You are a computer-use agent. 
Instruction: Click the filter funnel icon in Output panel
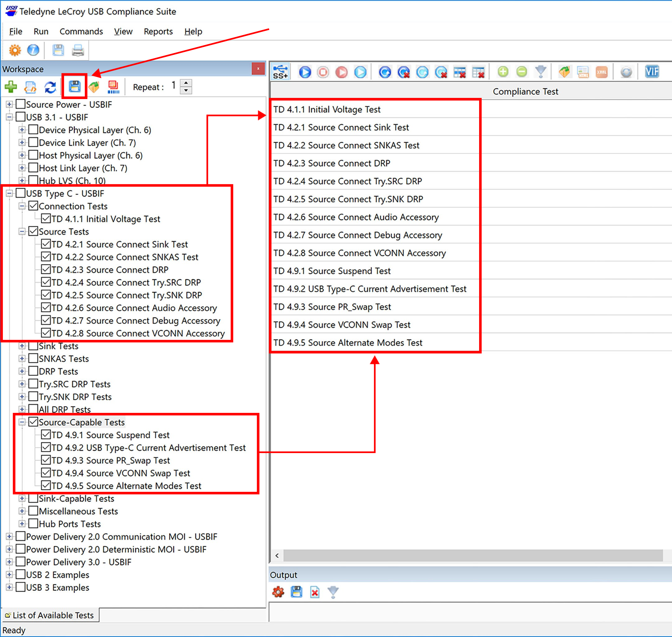(333, 592)
